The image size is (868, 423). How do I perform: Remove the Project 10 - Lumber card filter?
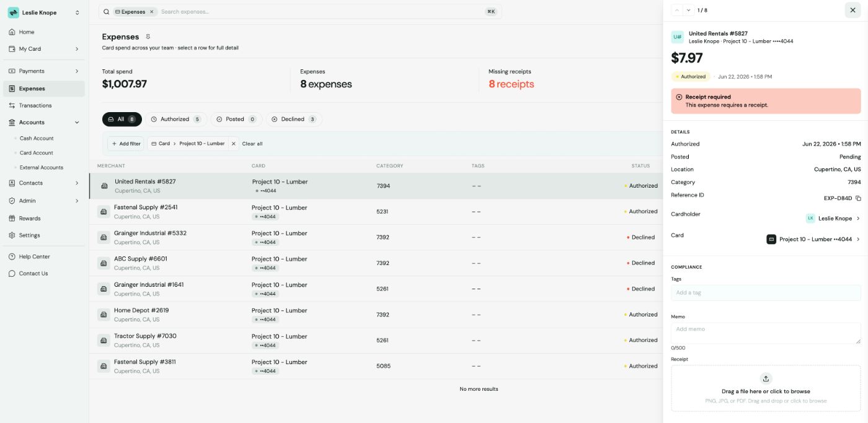point(234,144)
